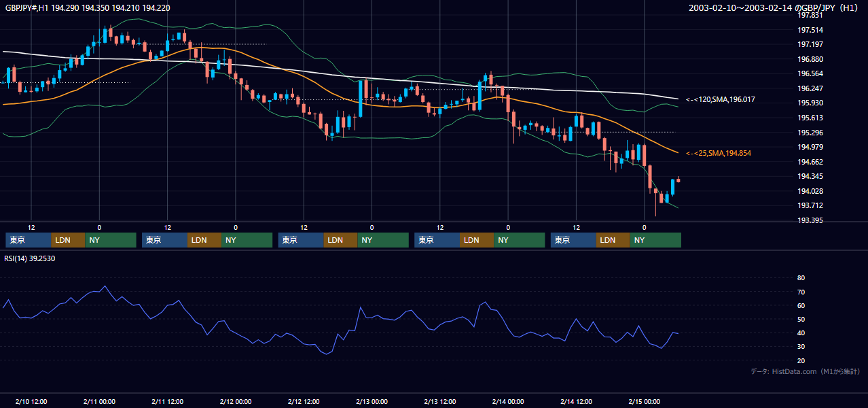This screenshot has width=868, height=408.
Task: Click the <-<120,SMA,196.017 label
Action: click(x=720, y=100)
